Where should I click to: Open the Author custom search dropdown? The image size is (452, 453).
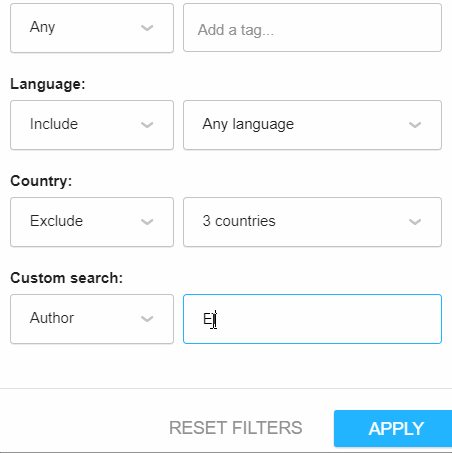click(x=92, y=319)
